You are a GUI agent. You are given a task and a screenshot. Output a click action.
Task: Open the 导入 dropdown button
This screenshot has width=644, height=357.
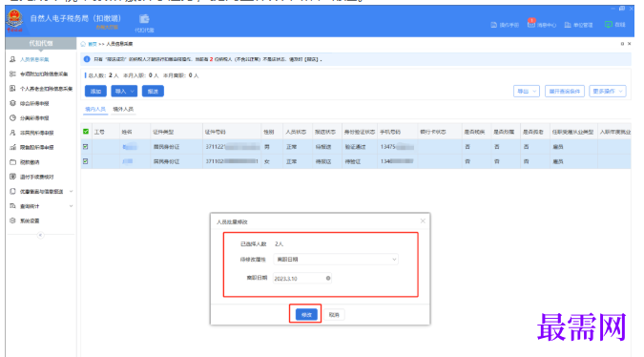point(124,92)
